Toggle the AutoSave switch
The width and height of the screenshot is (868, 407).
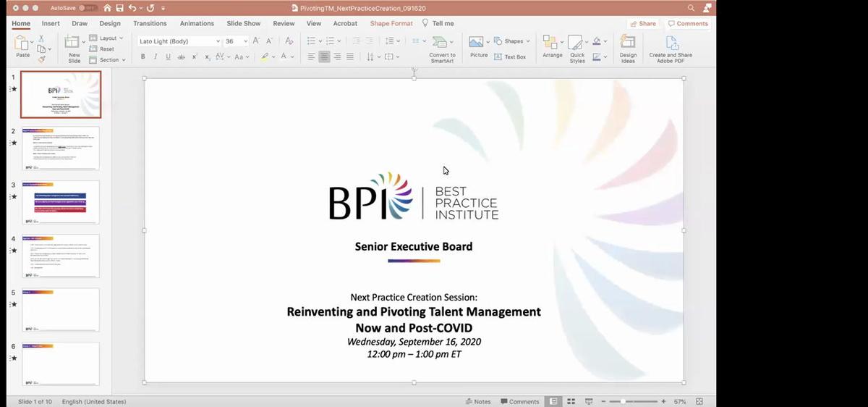[x=88, y=8]
